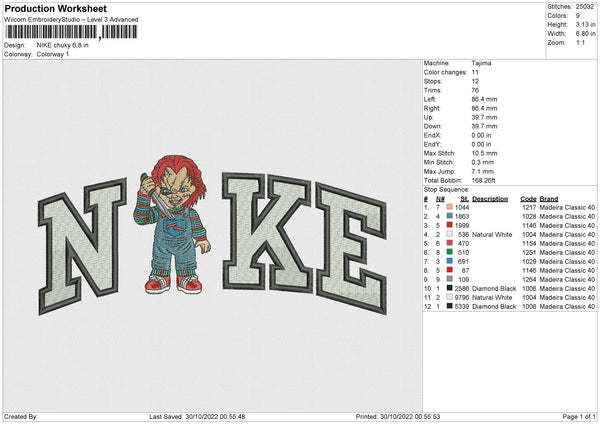The image size is (600, 424).
Task: Select the design name 'NIKE chuky 6,8 in'
Action: tap(62, 45)
